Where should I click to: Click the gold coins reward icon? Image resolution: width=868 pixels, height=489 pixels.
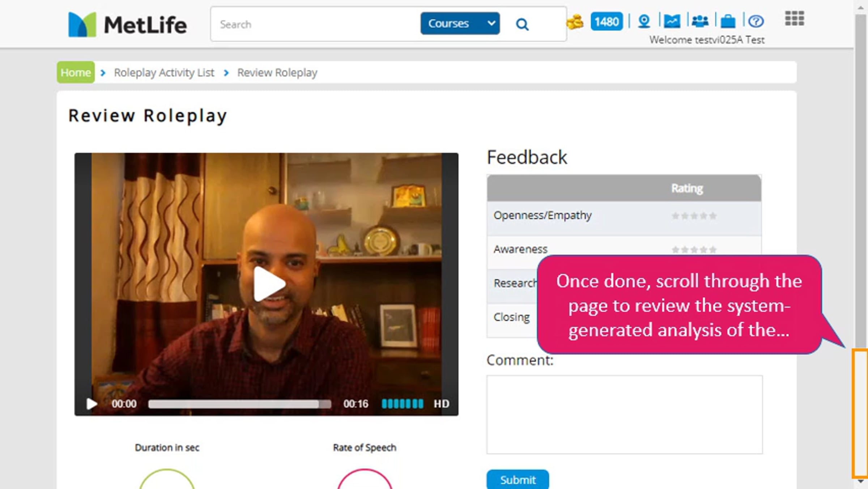pos(575,22)
